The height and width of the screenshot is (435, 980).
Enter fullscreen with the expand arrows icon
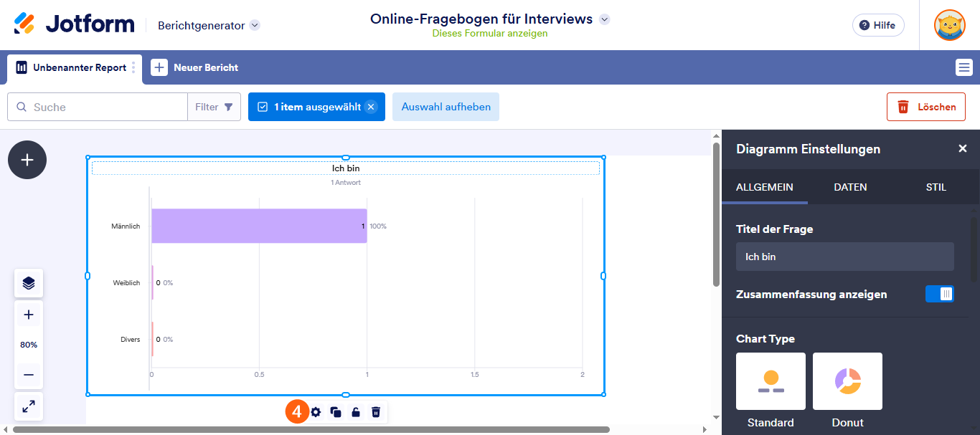click(29, 406)
